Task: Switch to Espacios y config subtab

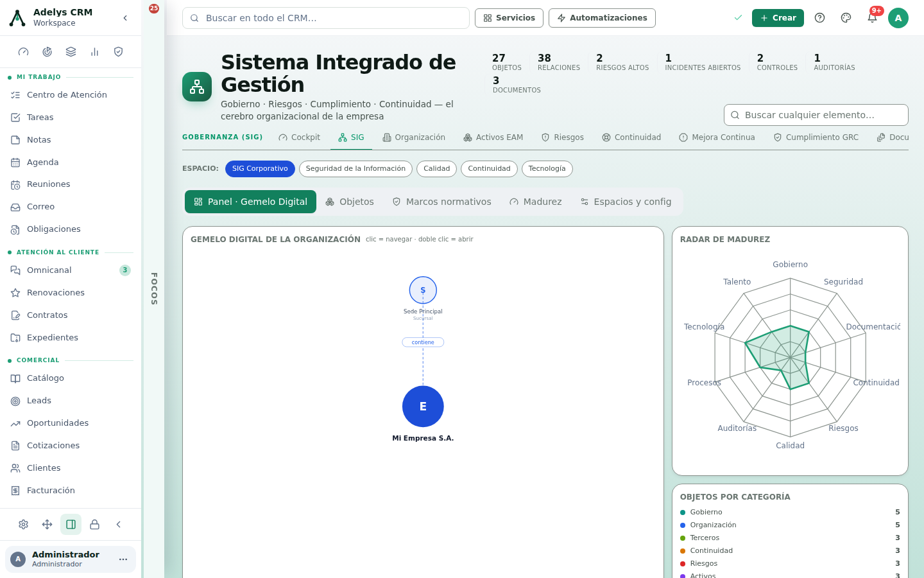Action: point(626,202)
